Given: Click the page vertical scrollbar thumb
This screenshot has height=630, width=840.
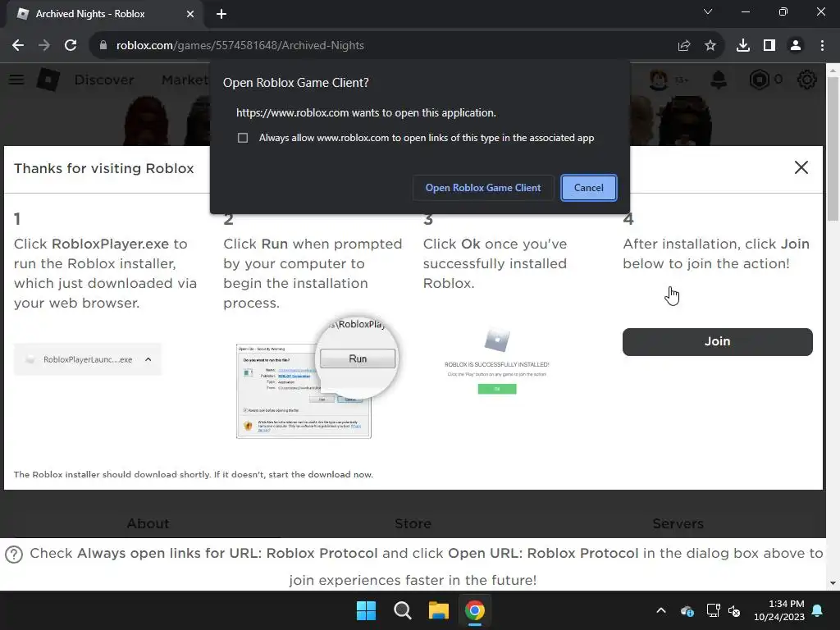Looking at the screenshot, I should click(x=833, y=149).
